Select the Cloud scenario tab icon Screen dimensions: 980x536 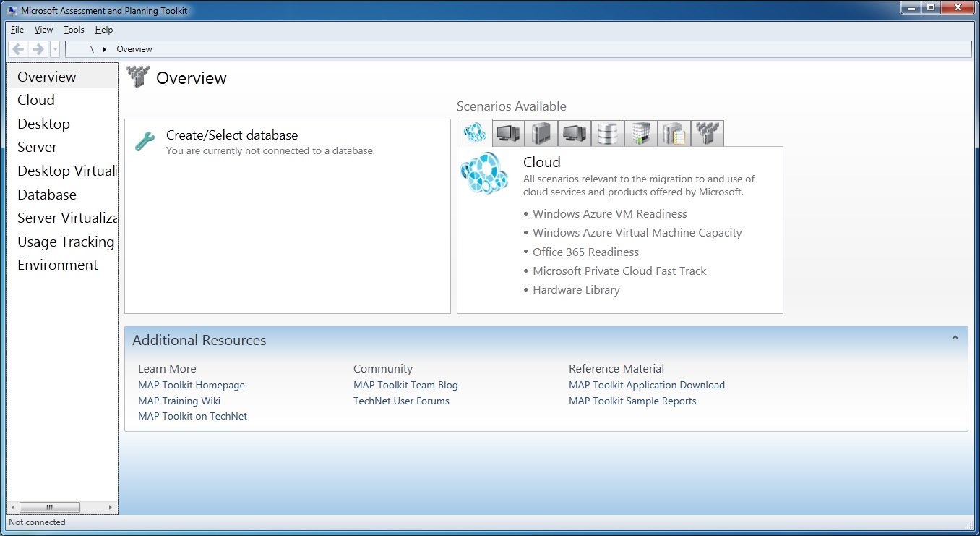pos(475,133)
